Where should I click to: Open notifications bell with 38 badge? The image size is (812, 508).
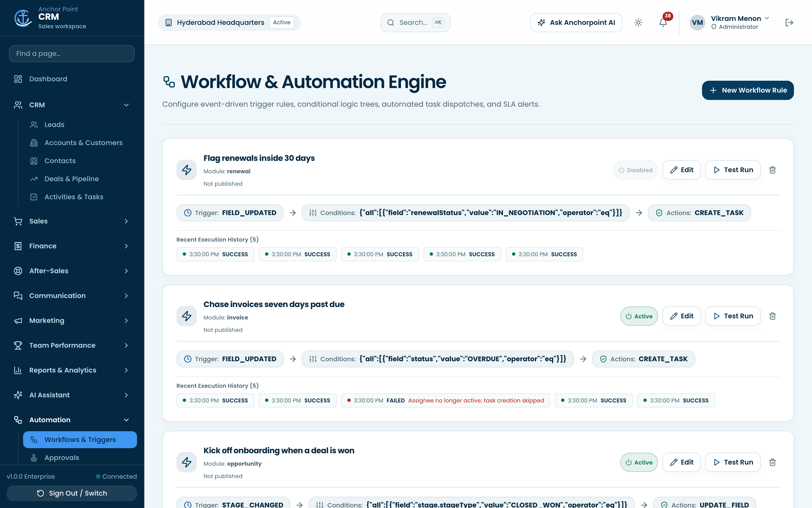pyautogui.click(x=663, y=23)
